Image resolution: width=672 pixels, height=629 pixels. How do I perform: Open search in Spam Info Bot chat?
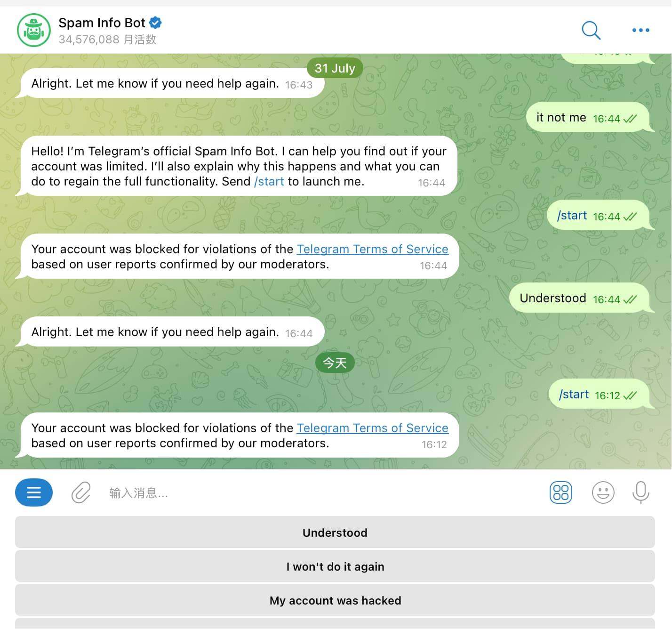click(x=591, y=30)
